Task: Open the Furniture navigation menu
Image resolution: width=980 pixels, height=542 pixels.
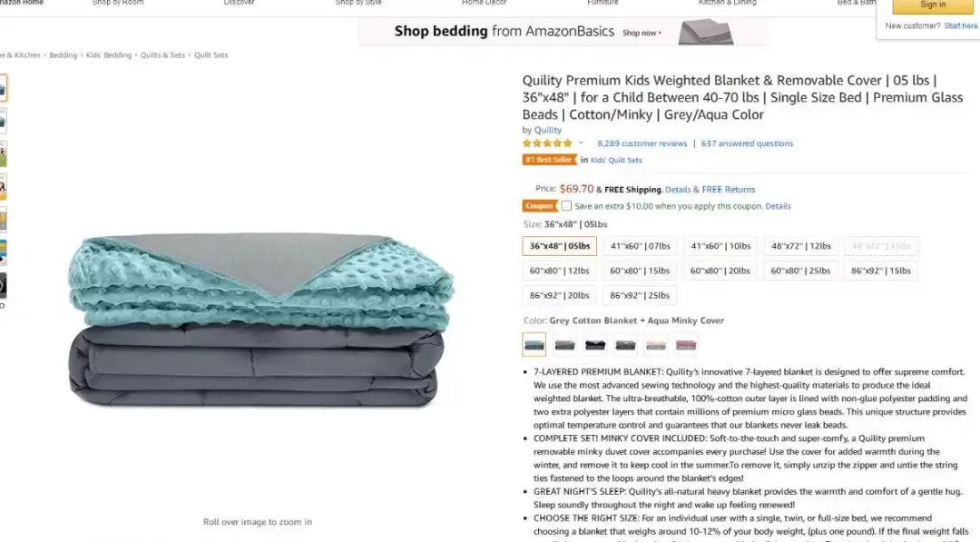Action: coord(603,3)
